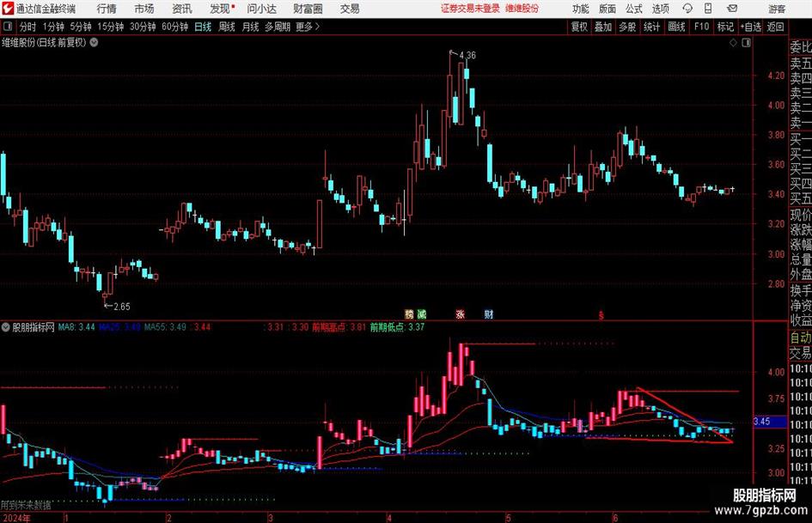Image resolution: width=812 pixels, height=523 pixels.
Task: Open the 发现 menu
Action: 220,9
